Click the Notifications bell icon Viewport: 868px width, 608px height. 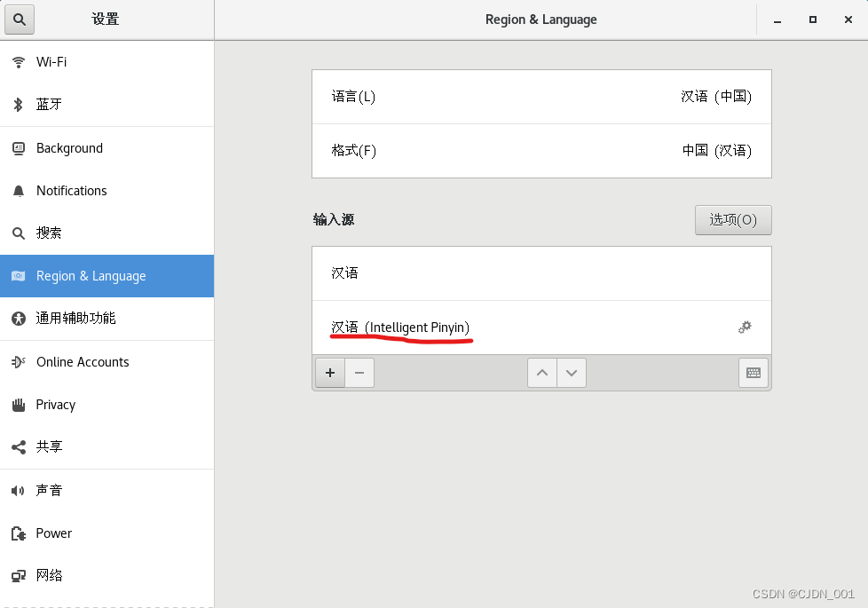tap(19, 191)
